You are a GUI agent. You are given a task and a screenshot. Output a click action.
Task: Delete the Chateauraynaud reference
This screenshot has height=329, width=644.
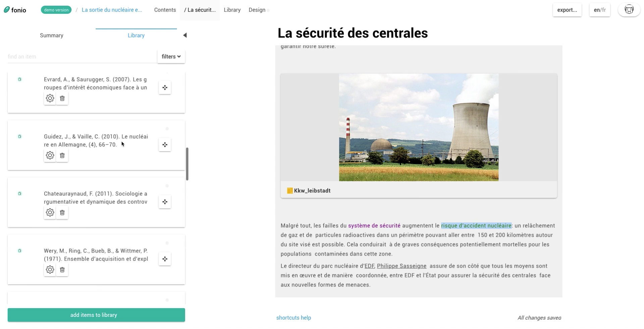pos(62,212)
